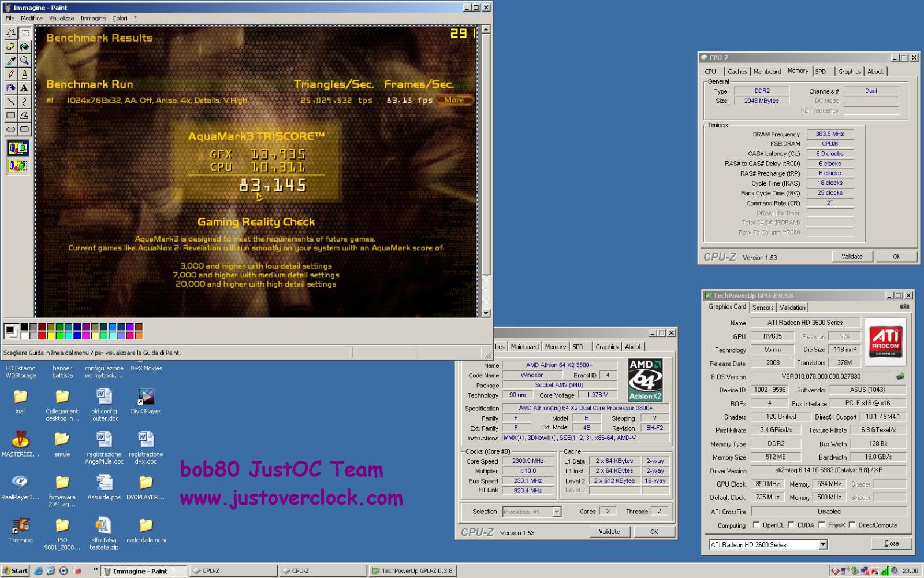The image size is (924, 578).
Task: Open the Visualizza menu in Paint
Action: (x=61, y=18)
